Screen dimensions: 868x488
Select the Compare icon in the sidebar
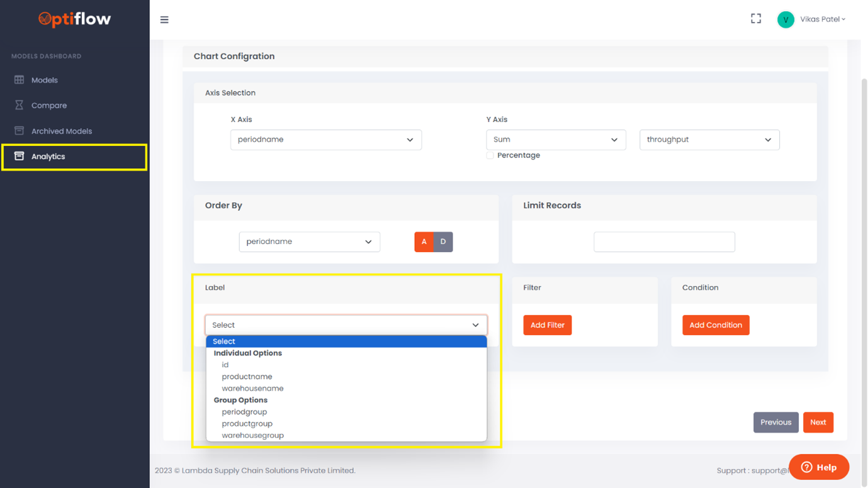click(x=20, y=105)
